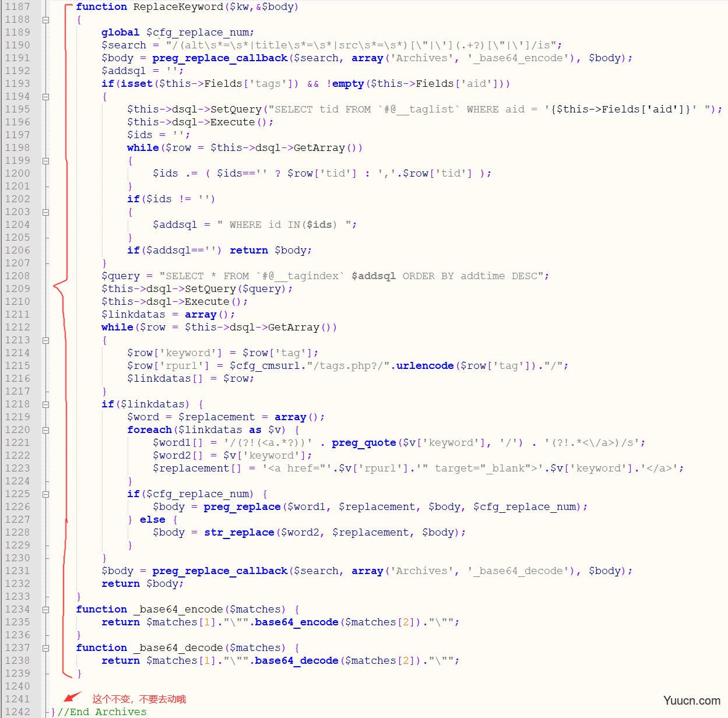Click line number 1208 in the margin

17,276
